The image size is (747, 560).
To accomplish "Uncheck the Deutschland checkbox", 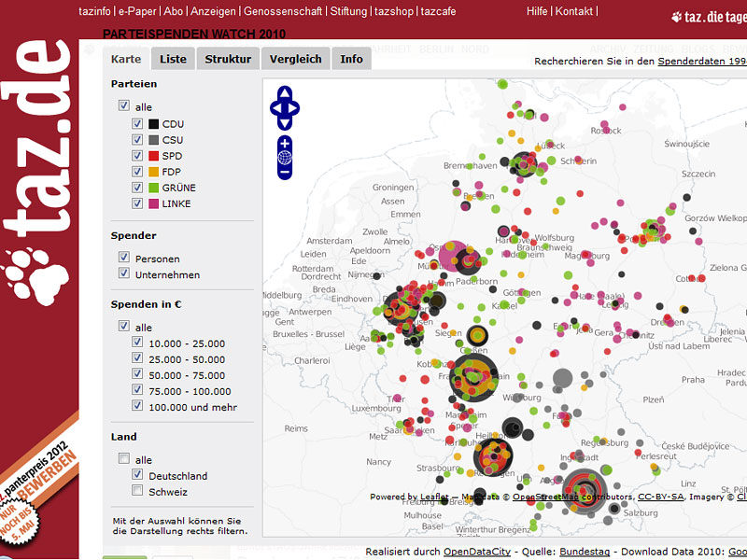I will click(137, 474).
